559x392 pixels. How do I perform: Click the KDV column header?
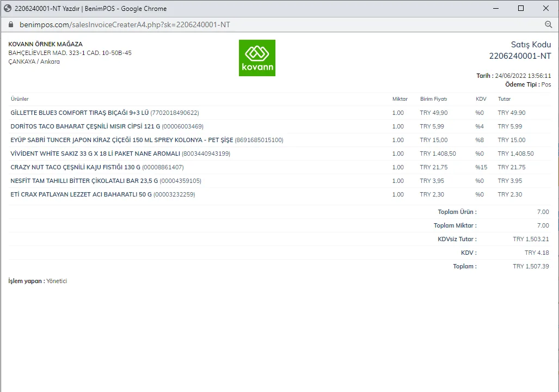pyautogui.click(x=481, y=99)
